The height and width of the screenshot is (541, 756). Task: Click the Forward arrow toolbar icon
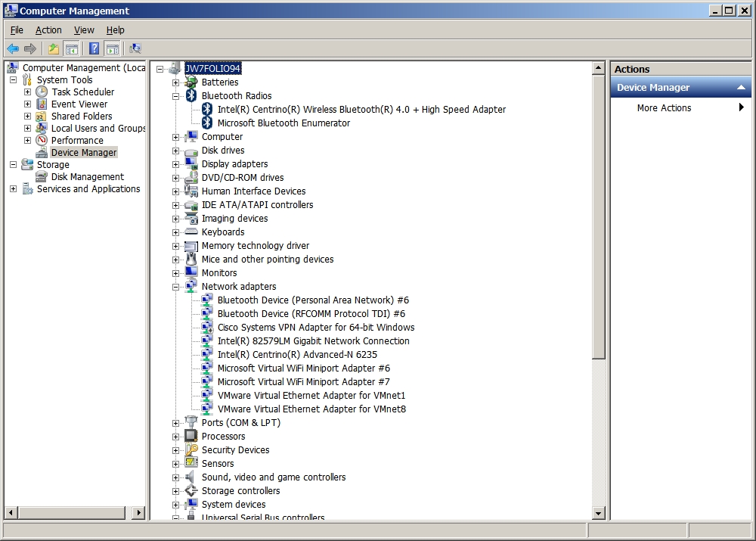coord(30,48)
